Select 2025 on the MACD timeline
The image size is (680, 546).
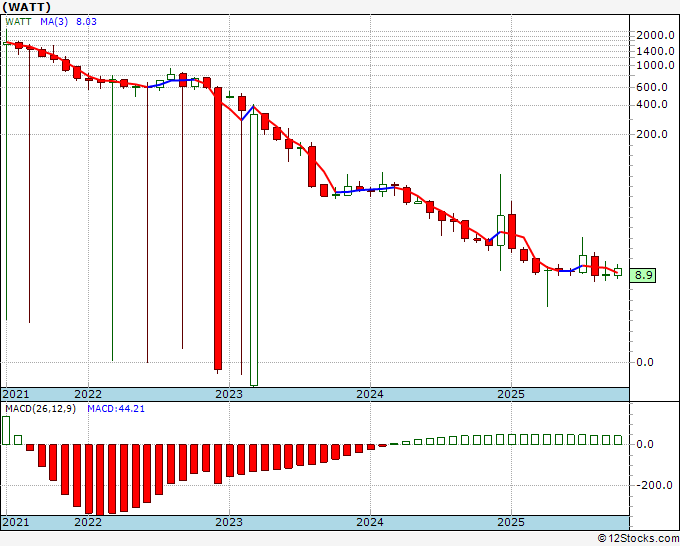[x=511, y=522]
